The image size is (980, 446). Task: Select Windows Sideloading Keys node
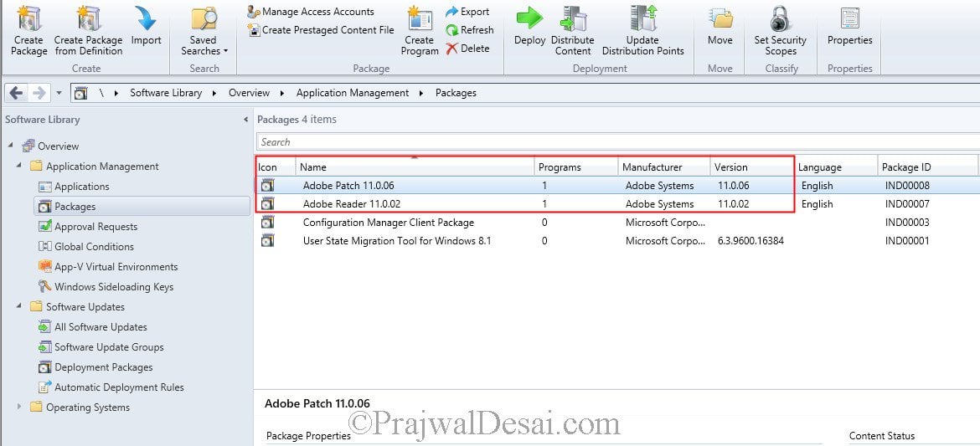coord(114,287)
